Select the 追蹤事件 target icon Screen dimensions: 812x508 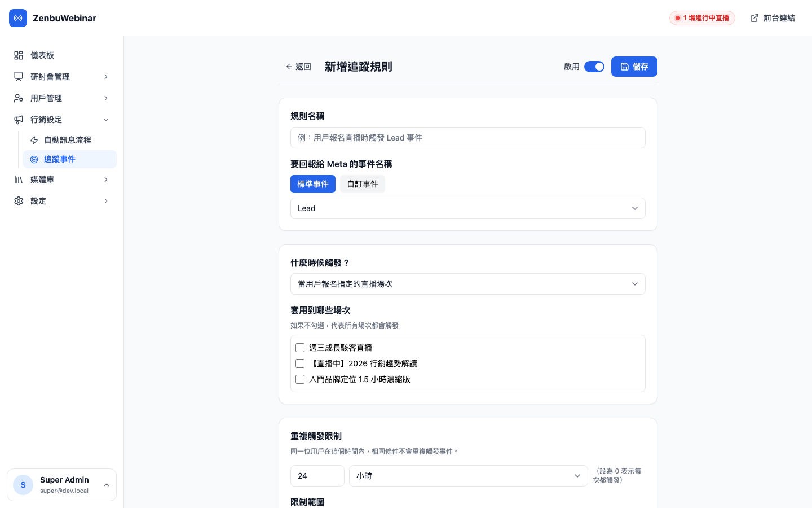[34, 159]
